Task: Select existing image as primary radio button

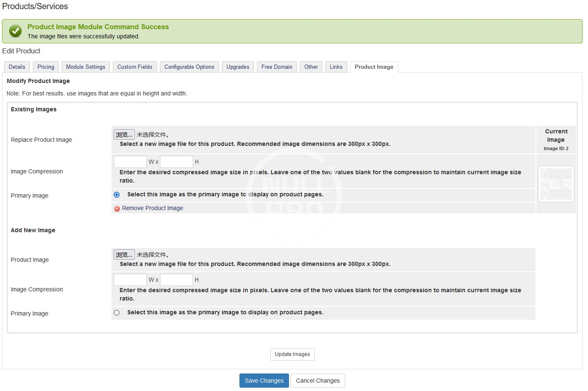Action: [117, 195]
